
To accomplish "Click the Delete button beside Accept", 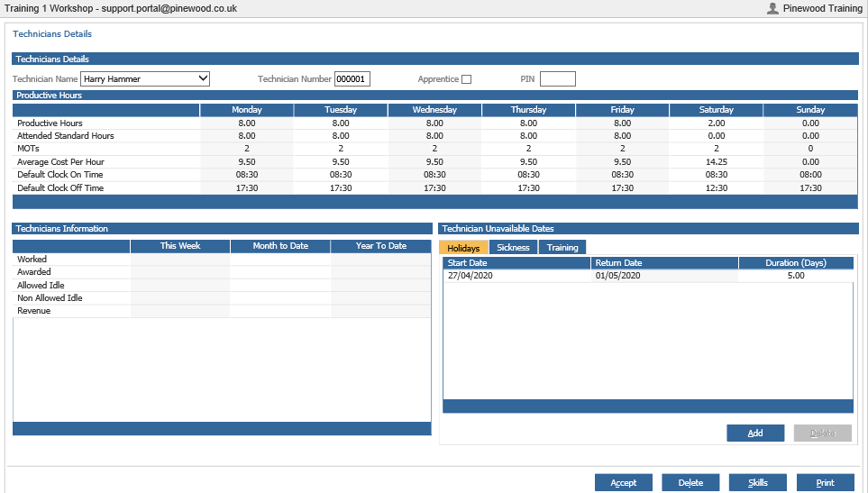I will [x=690, y=482].
